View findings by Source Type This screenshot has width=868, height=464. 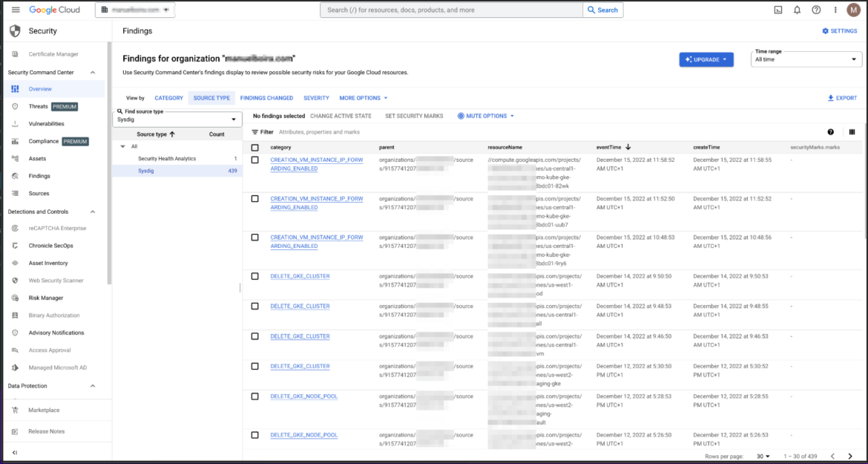click(x=211, y=98)
